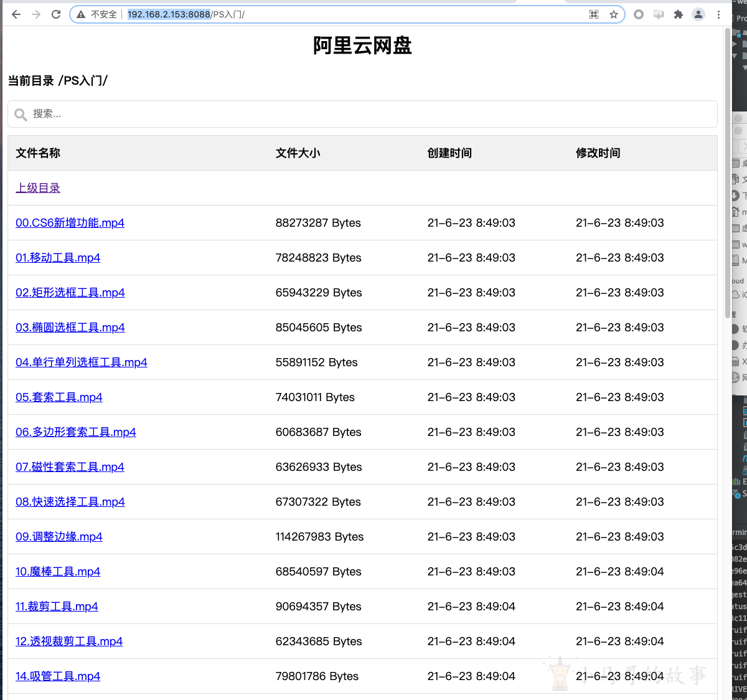Screen dimensions: 747x700
Task: Open 14.吸管工具.mp4
Action: click(x=58, y=676)
